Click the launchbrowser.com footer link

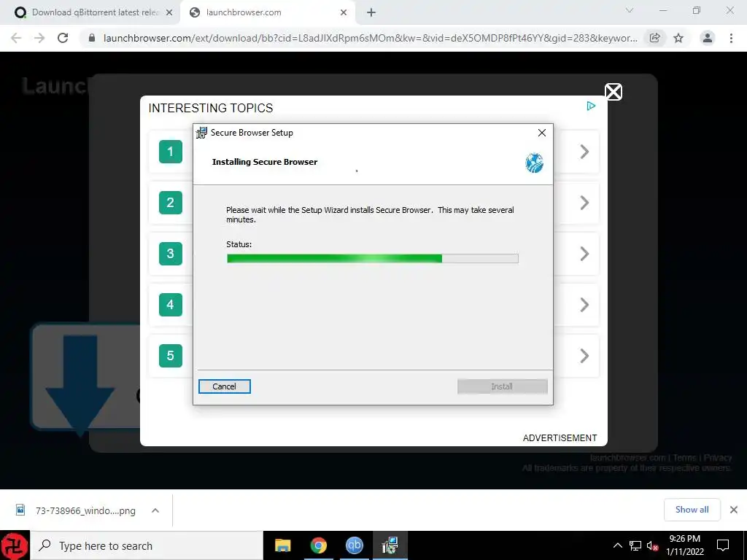tap(627, 458)
